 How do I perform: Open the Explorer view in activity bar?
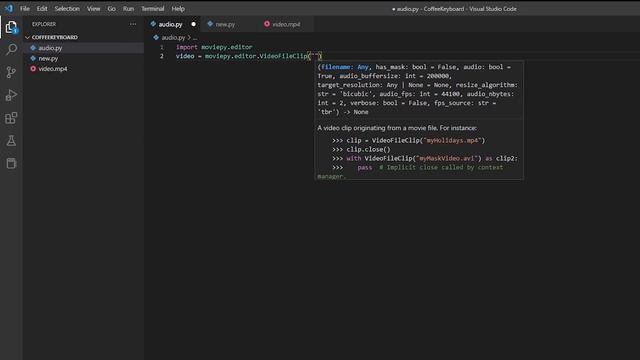pyautogui.click(x=11, y=27)
